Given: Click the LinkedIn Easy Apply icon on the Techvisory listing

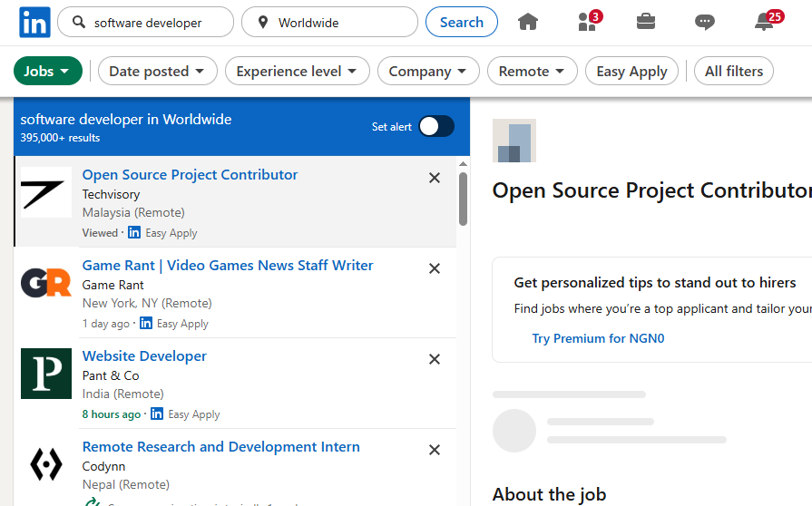Looking at the screenshot, I should [134, 232].
